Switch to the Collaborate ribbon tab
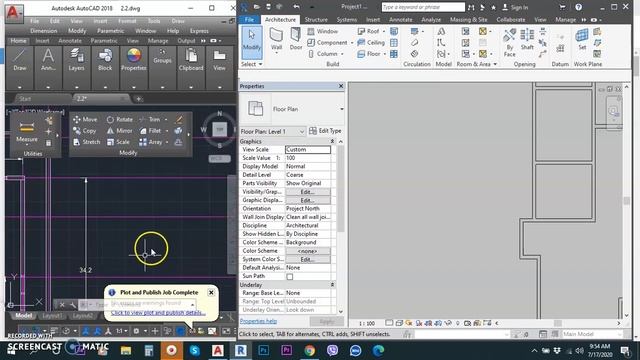The width and height of the screenshot is (640, 360). click(511, 19)
